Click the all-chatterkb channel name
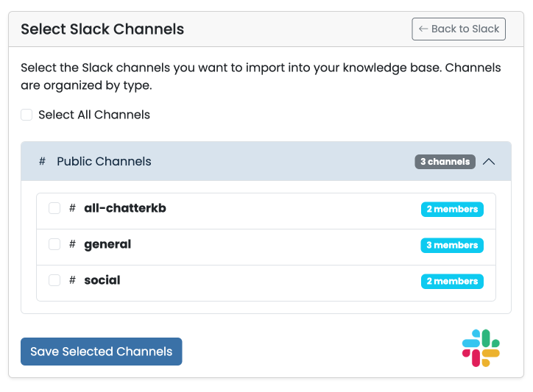 point(125,208)
